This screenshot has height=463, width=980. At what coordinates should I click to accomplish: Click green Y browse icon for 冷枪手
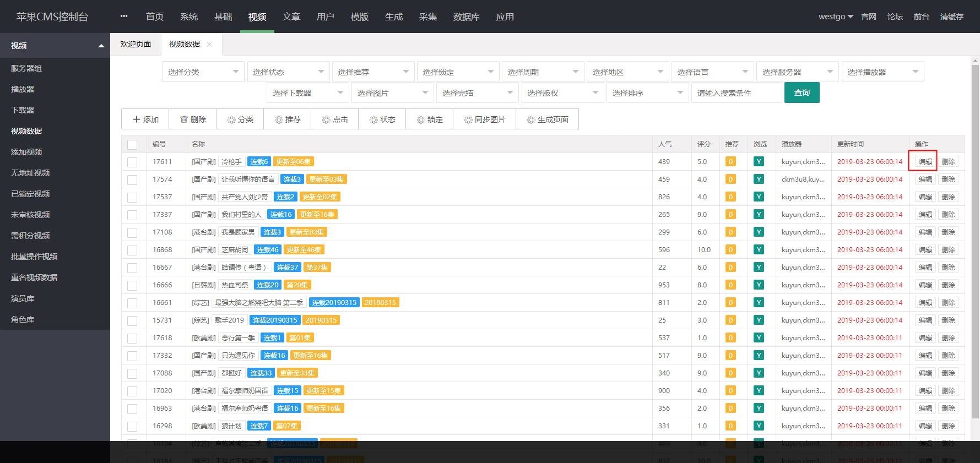(x=759, y=162)
